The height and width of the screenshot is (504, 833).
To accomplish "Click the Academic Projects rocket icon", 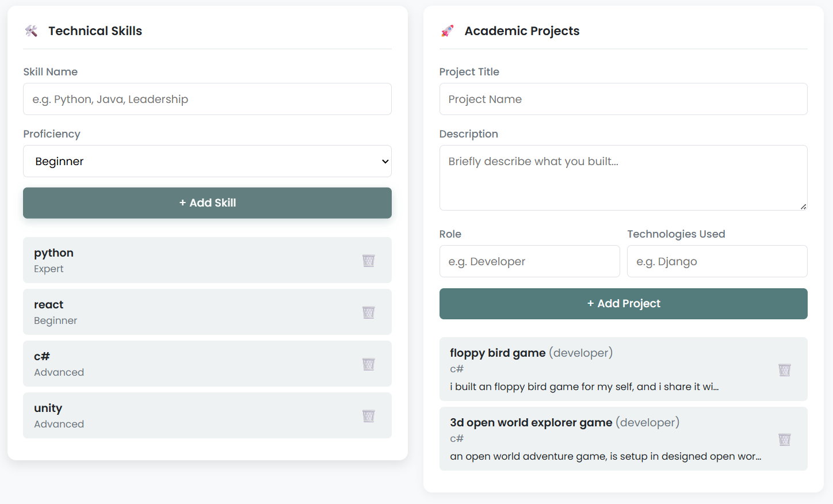I will pos(448,31).
